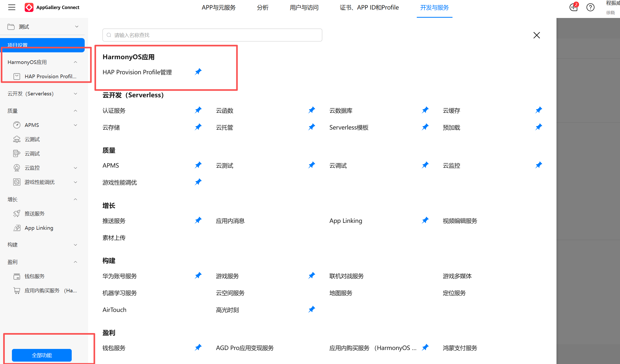Click the 全部功能 button
The height and width of the screenshot is (364, 620).
click(42, 355)
